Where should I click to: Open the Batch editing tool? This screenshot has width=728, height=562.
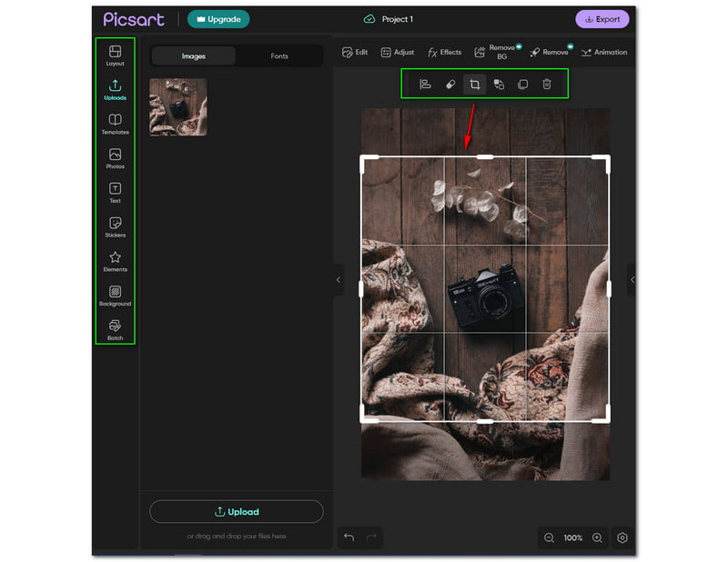(115, 329)
